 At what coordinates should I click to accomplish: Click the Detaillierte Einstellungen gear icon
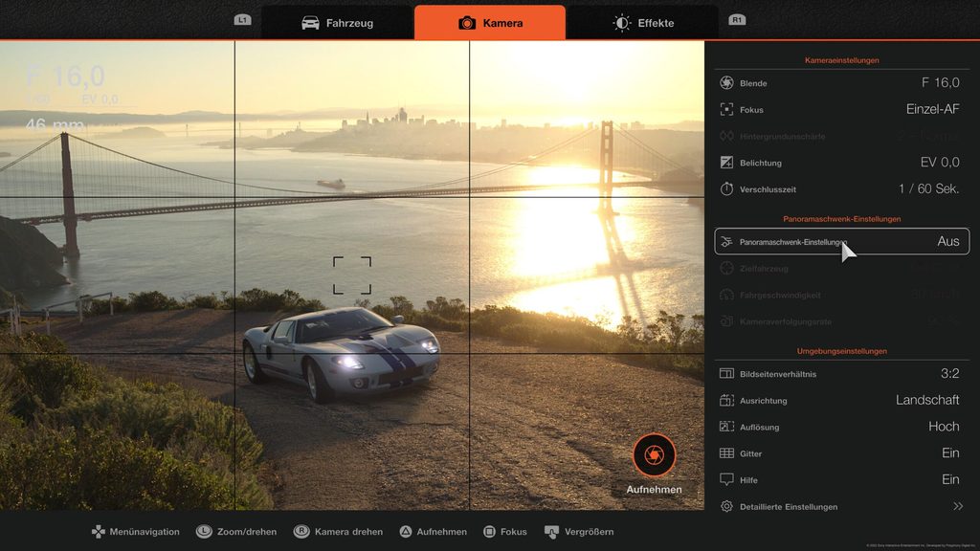pos(726,506)
